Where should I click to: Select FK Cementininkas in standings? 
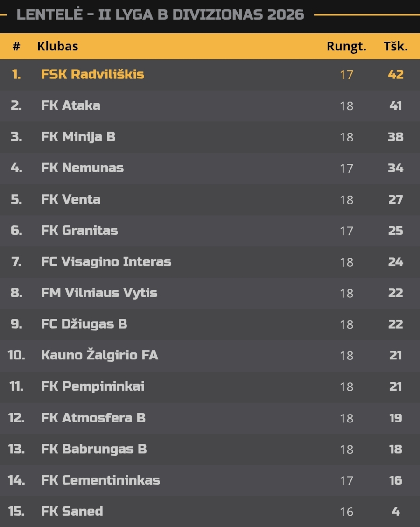tap(100, 480)
